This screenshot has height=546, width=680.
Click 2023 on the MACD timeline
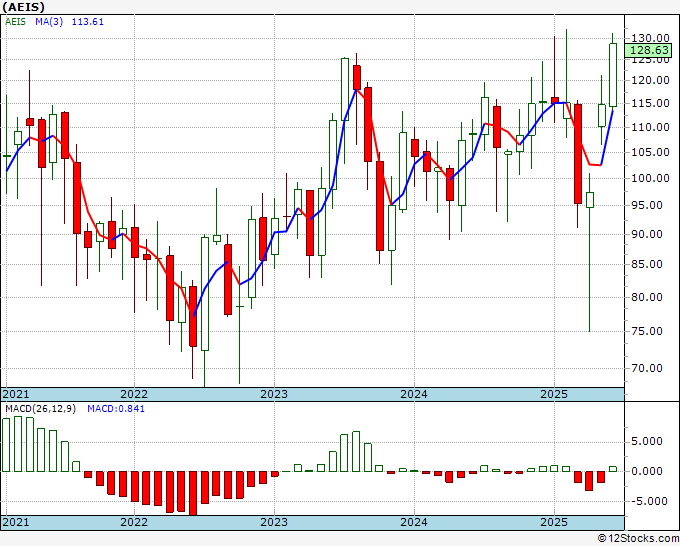(x=274, y=522)
